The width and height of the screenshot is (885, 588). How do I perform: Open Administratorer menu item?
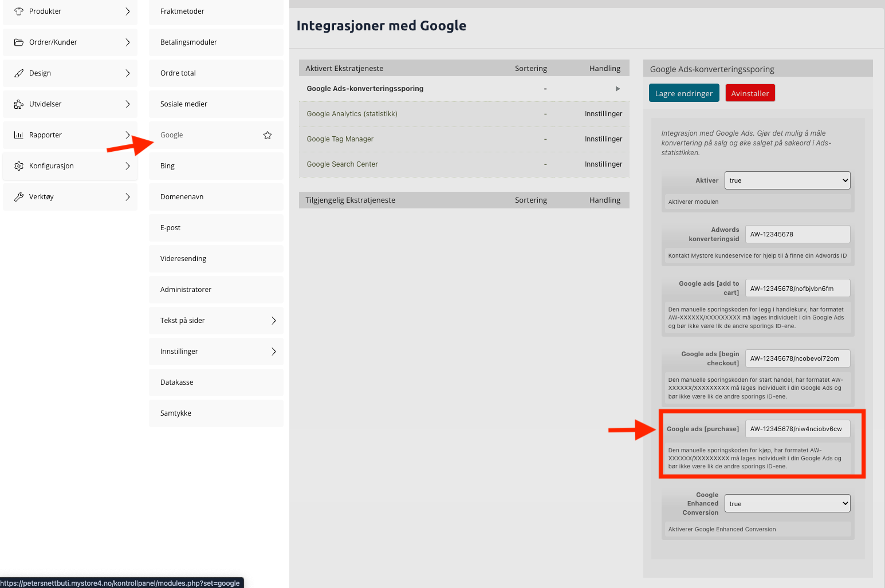(216, 290)
